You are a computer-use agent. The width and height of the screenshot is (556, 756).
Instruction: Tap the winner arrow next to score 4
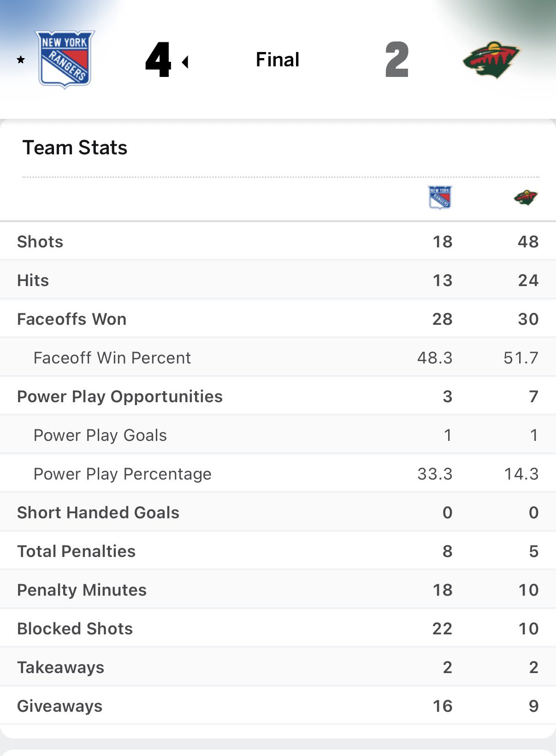[185, 62]
